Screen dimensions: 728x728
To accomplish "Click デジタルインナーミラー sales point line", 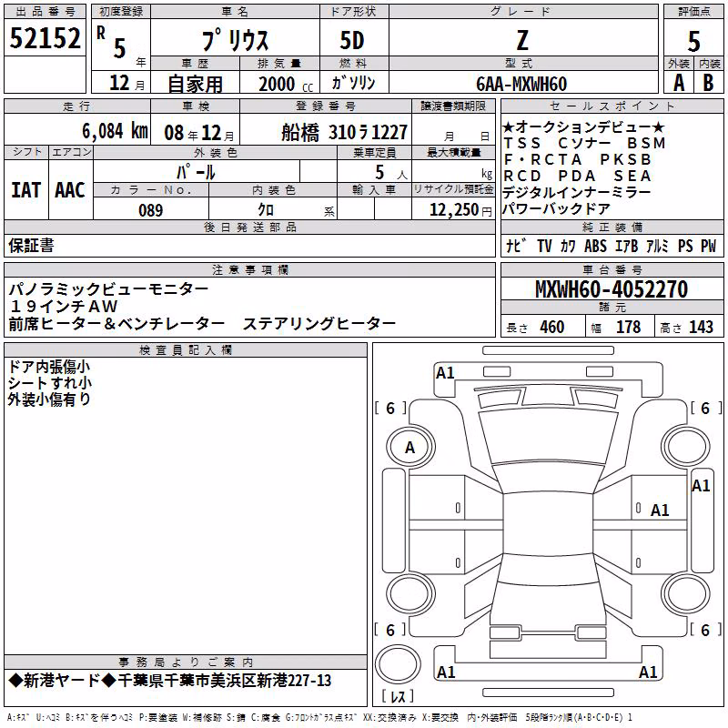I will point(576,192).
